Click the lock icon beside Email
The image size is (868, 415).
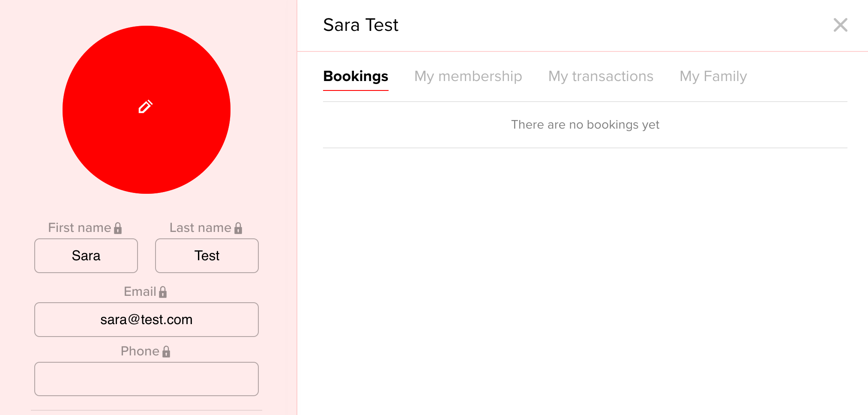(163, 292)
